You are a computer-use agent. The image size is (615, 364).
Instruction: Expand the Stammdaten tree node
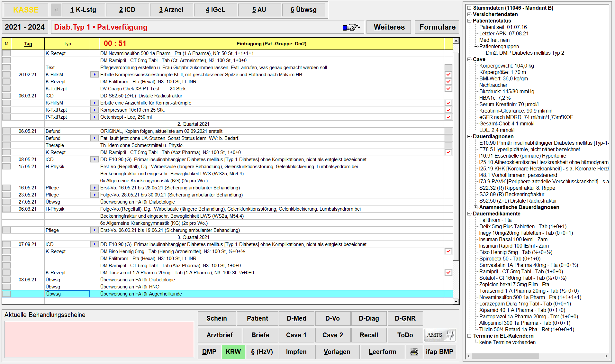[x=469, y=8]
